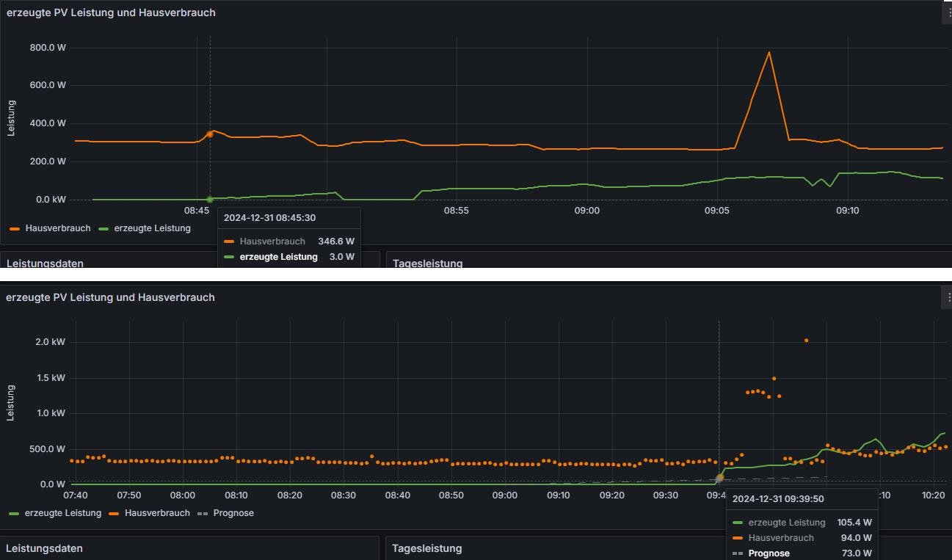
Task: Open the Leistungsdaten panel header under upper chart
Action: tap(45, 263)
